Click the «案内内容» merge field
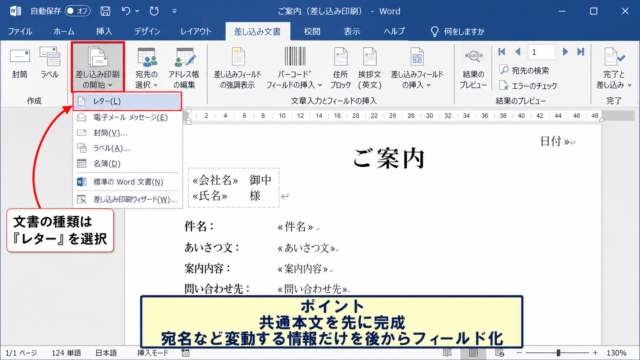The width and height of the screenshot is (640, 360). point(302,269)
